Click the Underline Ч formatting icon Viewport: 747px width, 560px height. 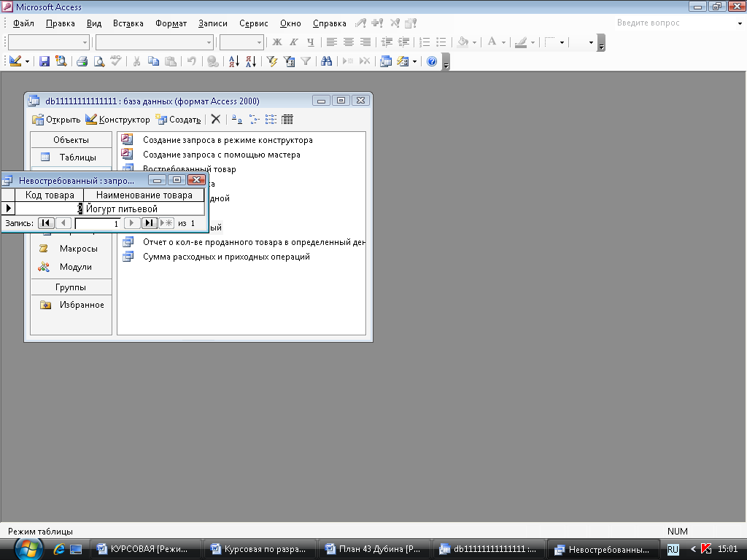311,42
